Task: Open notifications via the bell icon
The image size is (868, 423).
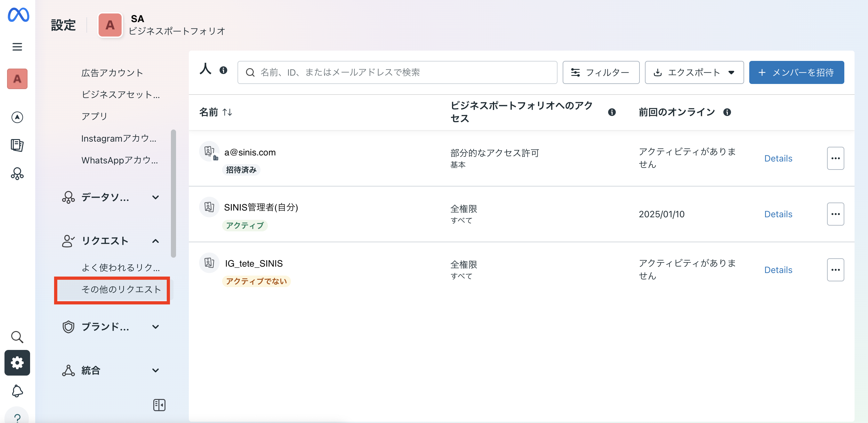Action: pos(17,391)
